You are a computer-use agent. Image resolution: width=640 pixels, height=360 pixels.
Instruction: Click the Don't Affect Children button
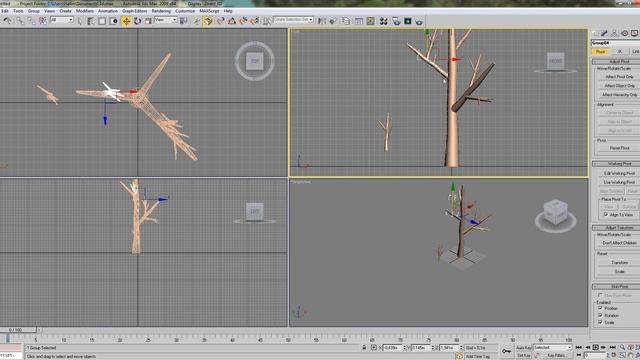[x=619, y=243]
